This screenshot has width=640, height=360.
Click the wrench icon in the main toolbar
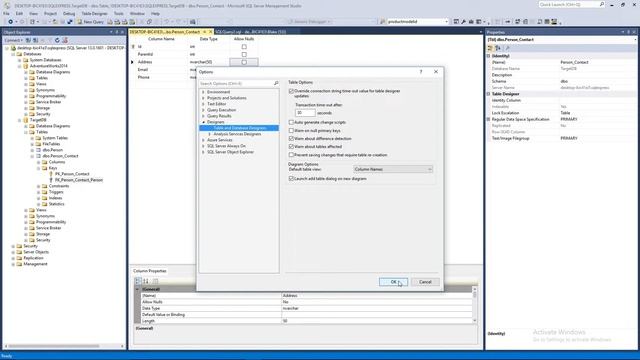[463, 22]
